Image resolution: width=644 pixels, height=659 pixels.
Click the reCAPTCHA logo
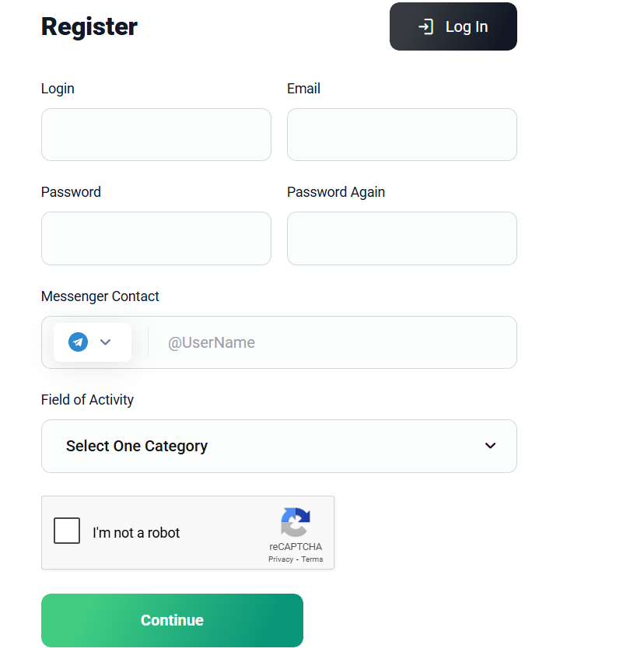296,522
